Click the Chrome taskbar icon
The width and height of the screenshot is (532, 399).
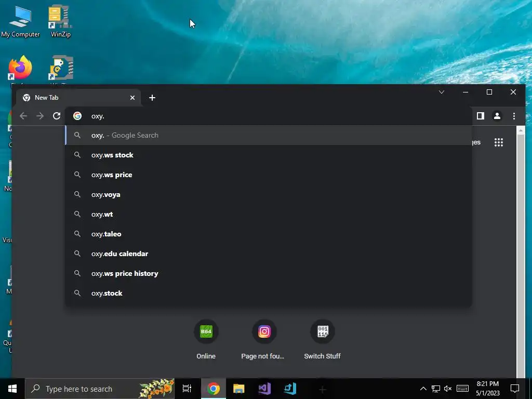click(x=214, y=389)
